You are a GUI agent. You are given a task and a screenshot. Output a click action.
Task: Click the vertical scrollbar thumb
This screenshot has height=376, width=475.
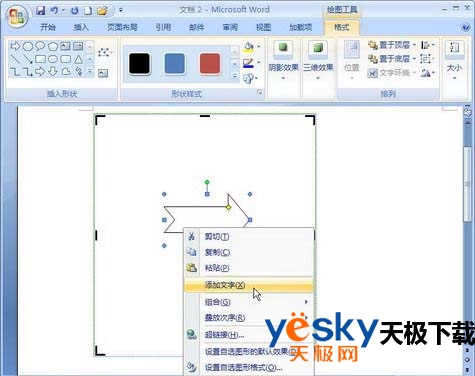click(x=468, y=184)
